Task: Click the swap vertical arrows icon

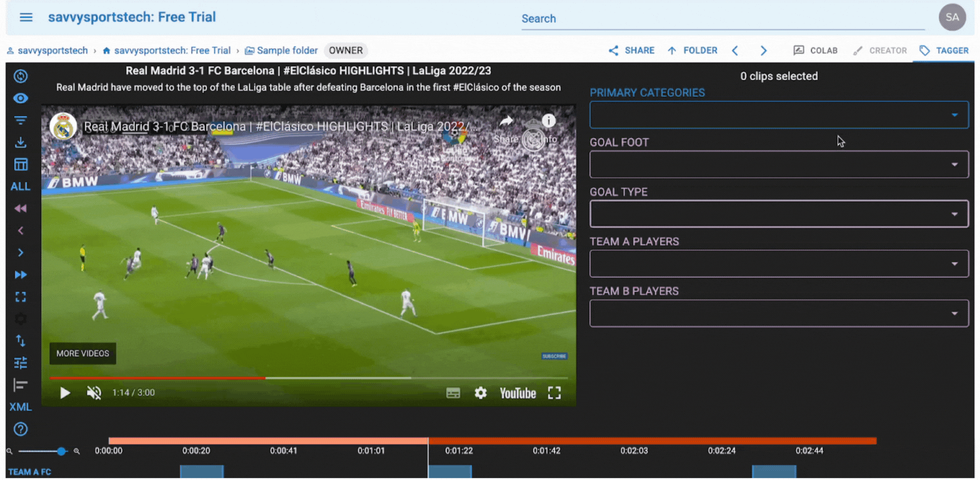Action: pos(20,341)
